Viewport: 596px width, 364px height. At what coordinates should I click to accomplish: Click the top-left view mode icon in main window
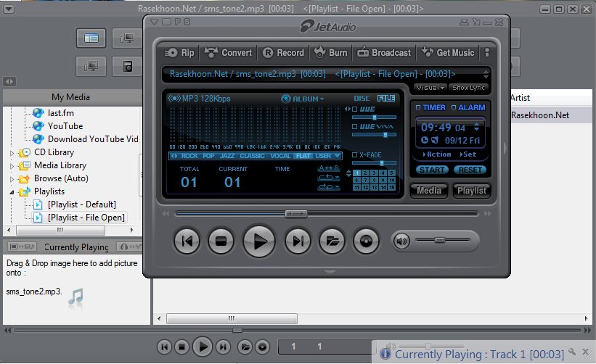91,38
